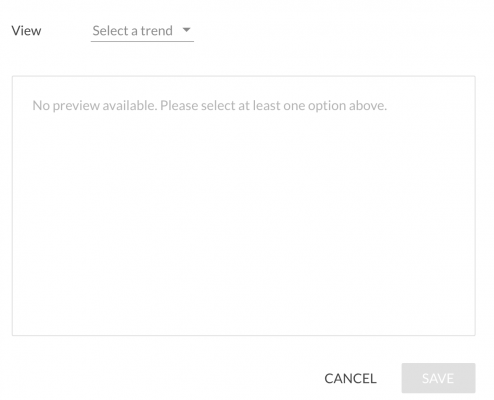Click the View label
Screen dimensions: 494x400
point(26,31)
